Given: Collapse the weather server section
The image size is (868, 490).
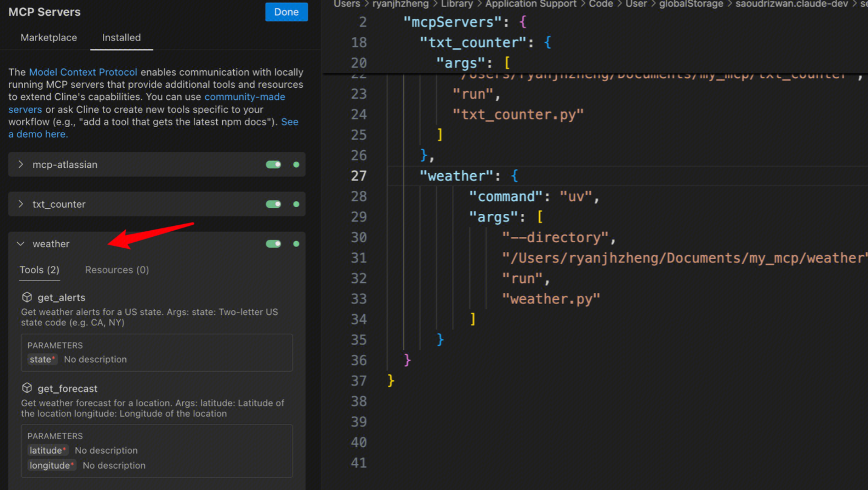Looking at the screenshot, I should (21, 244).
